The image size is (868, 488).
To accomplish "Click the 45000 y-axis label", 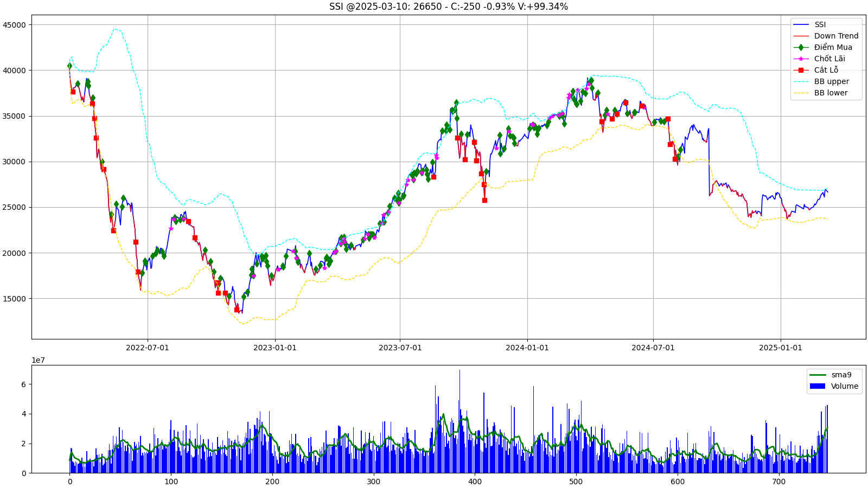I will click(x=14, y=25).
